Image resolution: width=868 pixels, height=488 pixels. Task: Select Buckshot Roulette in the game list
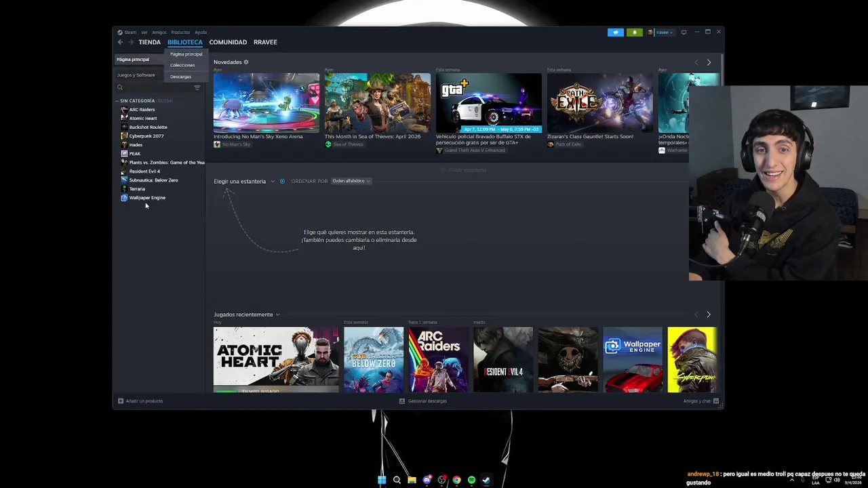click(x=148, y=127)
